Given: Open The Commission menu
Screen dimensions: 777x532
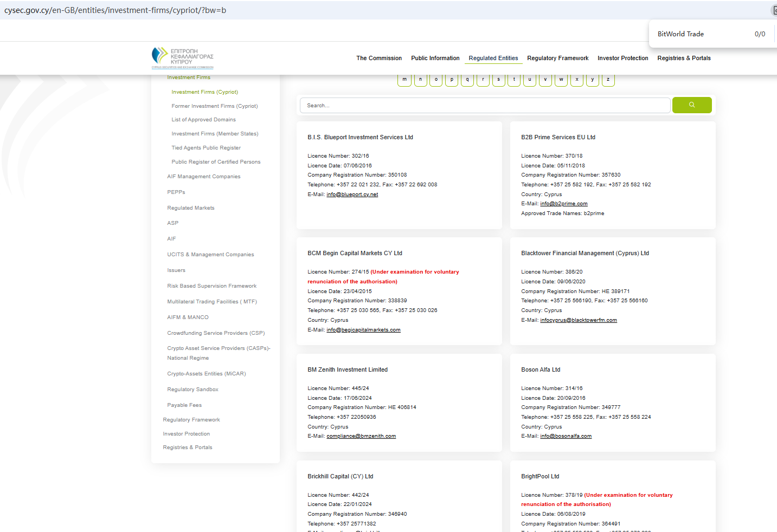Looking at the screenshot, I should [x=378, y=58].
